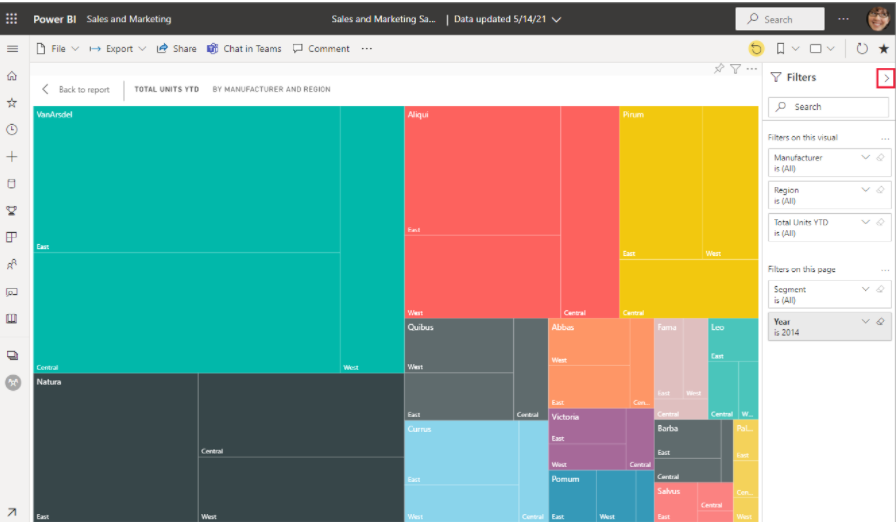Open the File menu dropdown

57,49
